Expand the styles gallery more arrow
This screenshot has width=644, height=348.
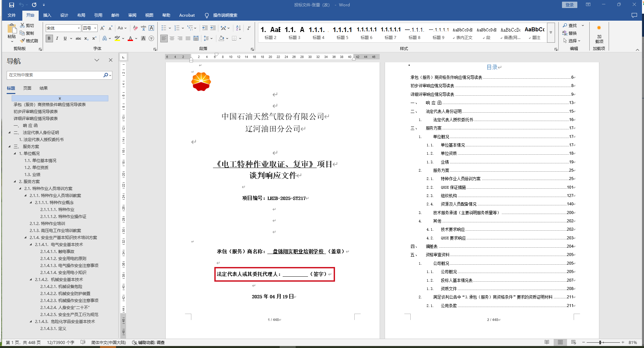(x=551, y=32)
